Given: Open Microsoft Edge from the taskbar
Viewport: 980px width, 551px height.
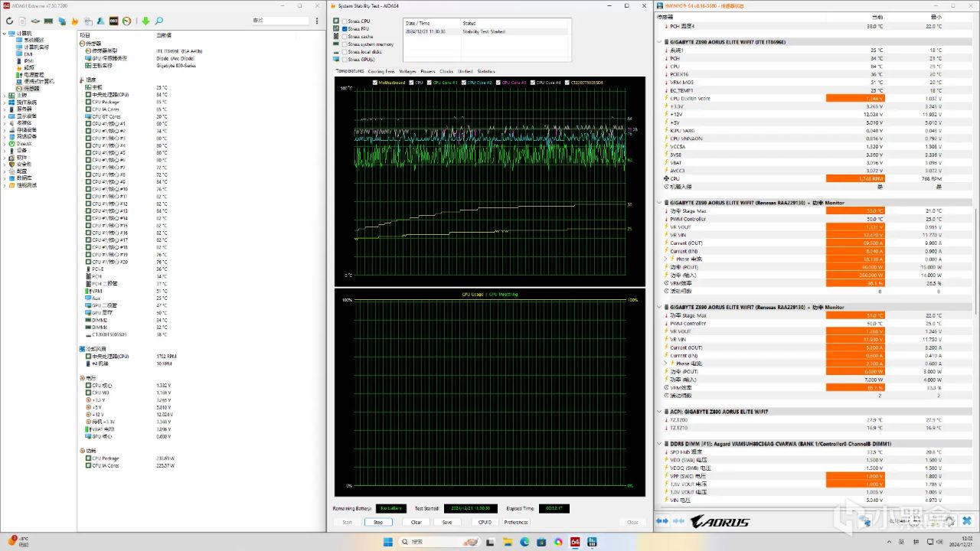Looking at the screenshot, I should (x=524, y=542).
